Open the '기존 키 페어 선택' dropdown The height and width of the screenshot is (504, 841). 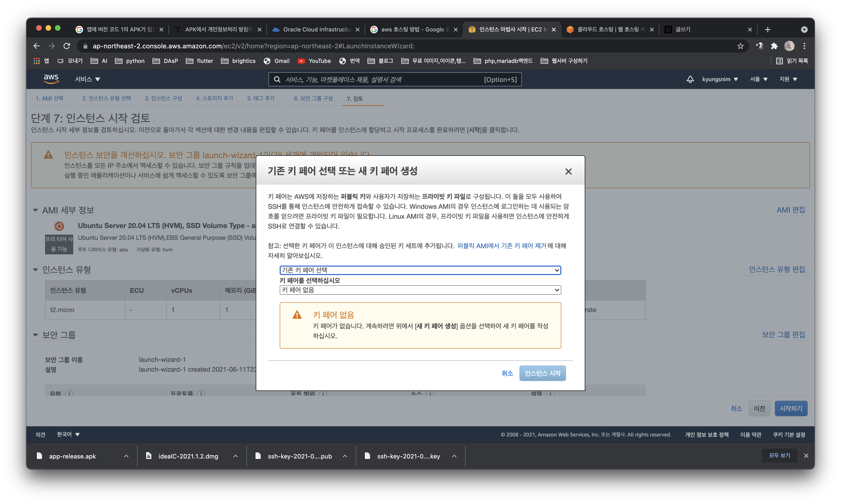(x=420, y=270)
